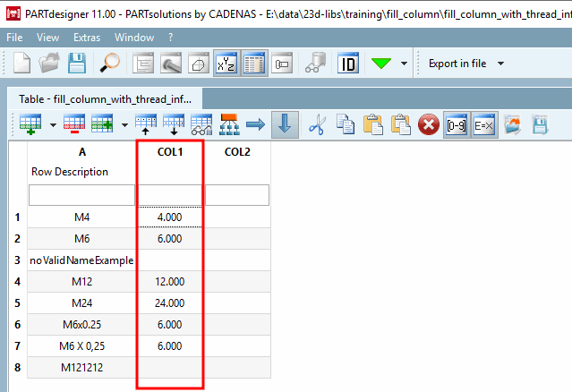Toggle the E=X expression display button
Viewport: 572px width, 392px height.
[x=484, y=125]
